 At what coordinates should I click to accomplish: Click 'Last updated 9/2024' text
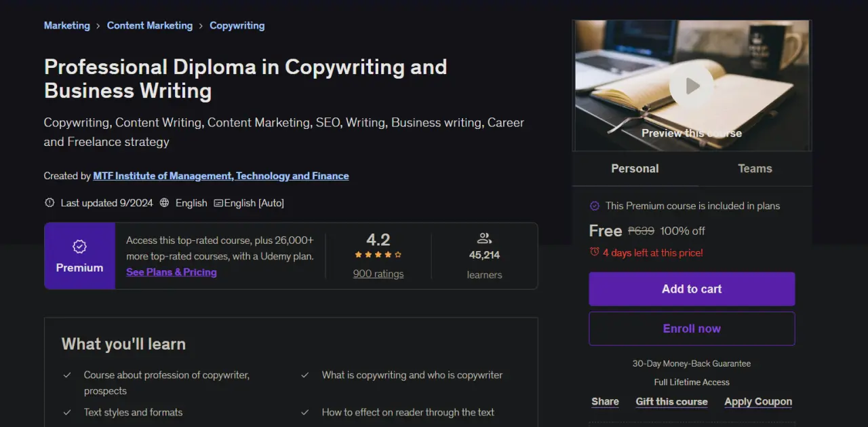coord(107,203)
